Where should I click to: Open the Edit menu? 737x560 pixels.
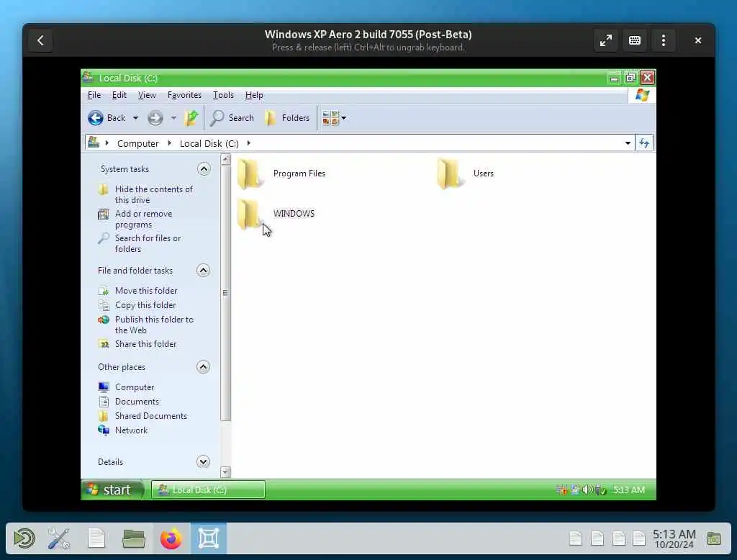click(x=119, y=95)
